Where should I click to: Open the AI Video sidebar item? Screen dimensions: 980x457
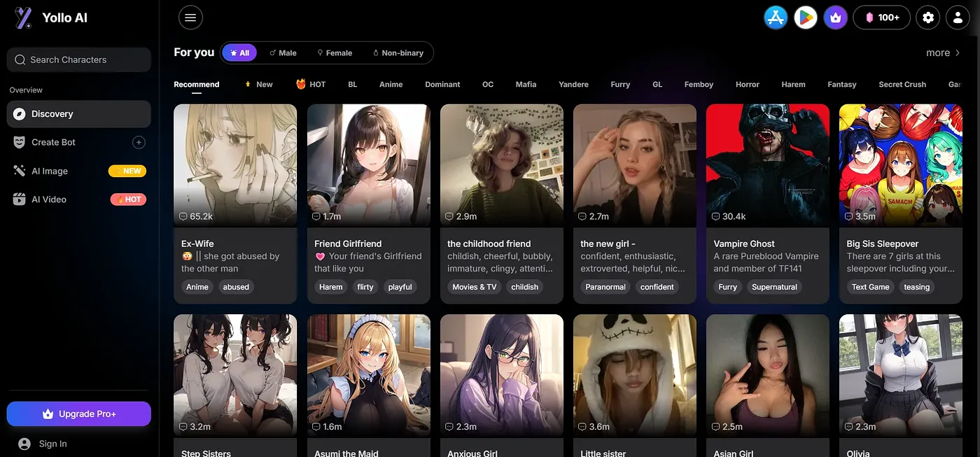click(79, 199)
